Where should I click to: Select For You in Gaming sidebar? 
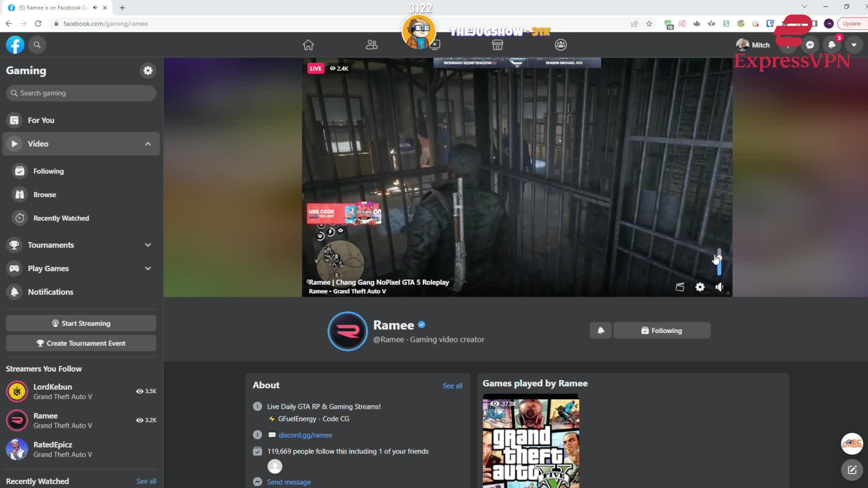click(81, 120)
